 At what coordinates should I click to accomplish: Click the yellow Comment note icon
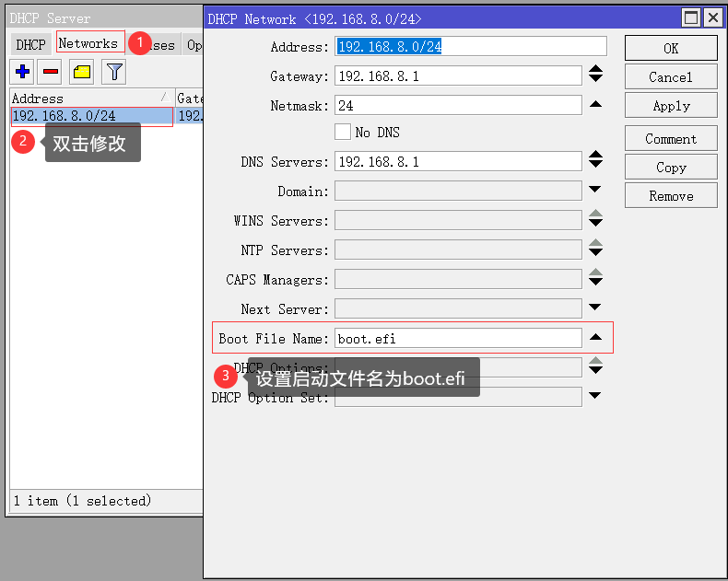pos(82,71)
